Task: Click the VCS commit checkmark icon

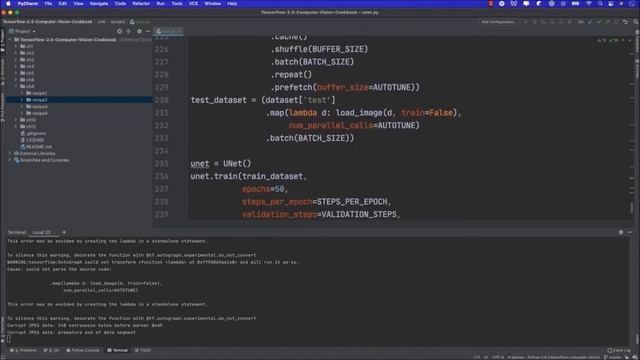Action: pos(599,22)
